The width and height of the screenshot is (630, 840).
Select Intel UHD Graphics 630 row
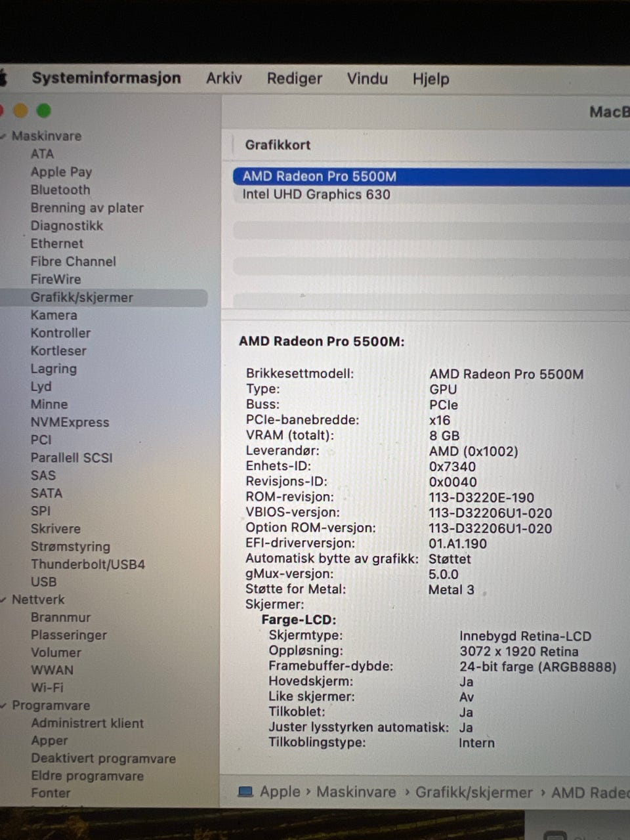[431, 194]
